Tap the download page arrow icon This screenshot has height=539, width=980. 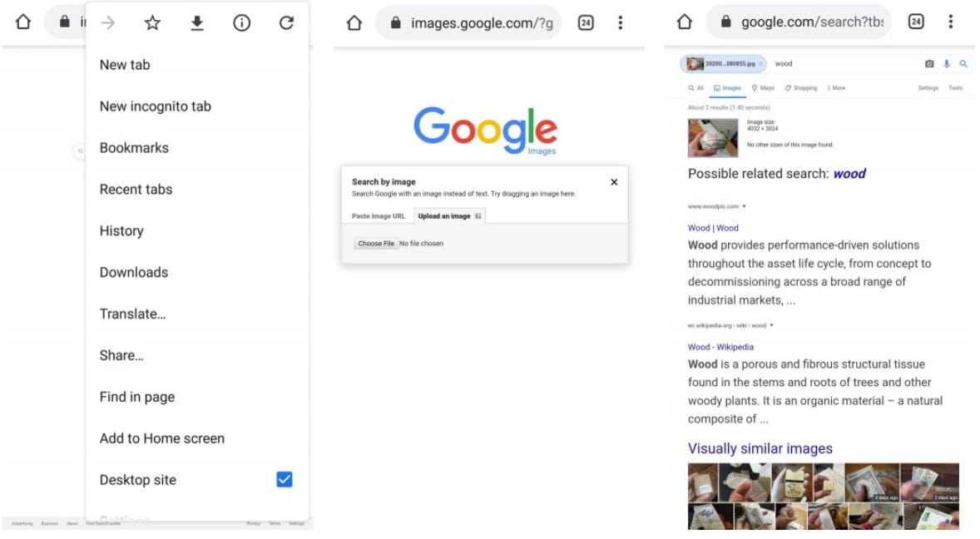197,23
